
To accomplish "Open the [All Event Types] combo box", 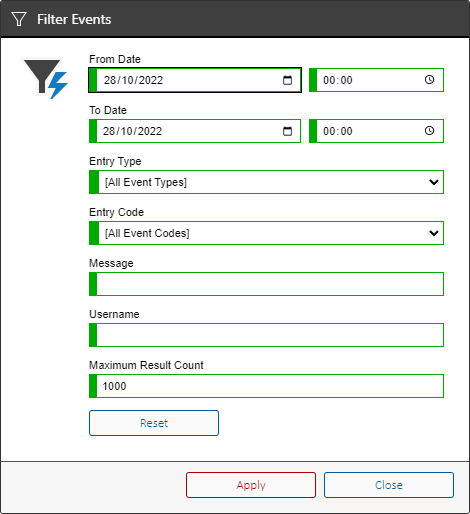I will (x=266, y=182).
